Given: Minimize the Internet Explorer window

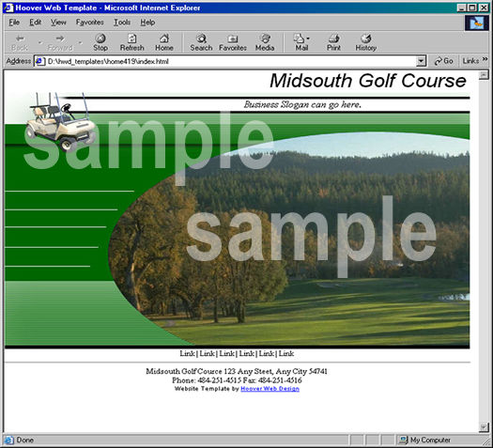Looking at the screenshot, I should coord(461,8).
